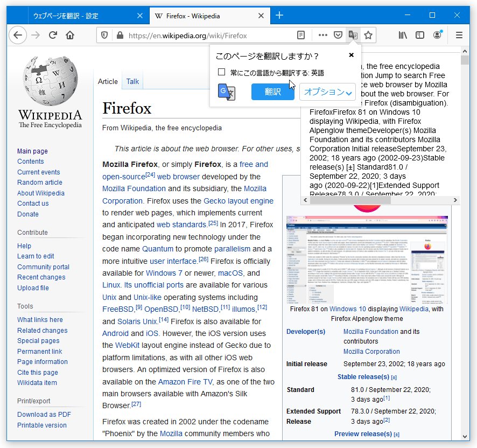Screen dimensions: 477x448
Task: Bookmark this page with the star
Action: (x=368, y=36)
